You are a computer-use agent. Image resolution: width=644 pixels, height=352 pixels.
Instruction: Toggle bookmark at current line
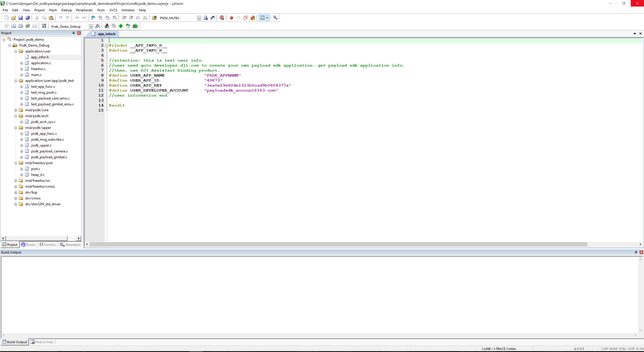(93, 18)
